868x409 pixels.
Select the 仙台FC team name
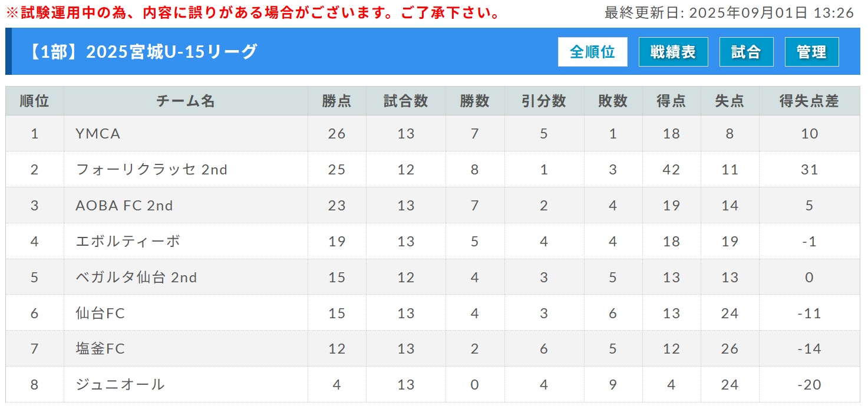pyautogui.click(x=101, y=314)
